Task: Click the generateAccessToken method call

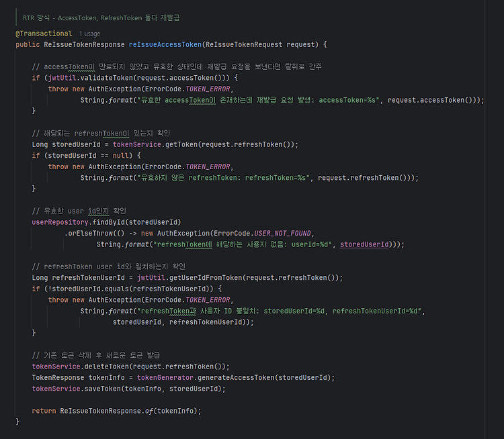Action: point(236,378)
